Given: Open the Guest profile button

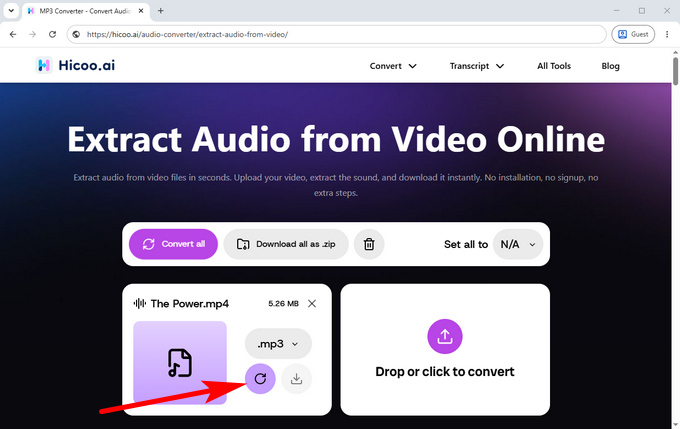Looking at the screenshot, I should pyautogui.click(x=633, y=34).
